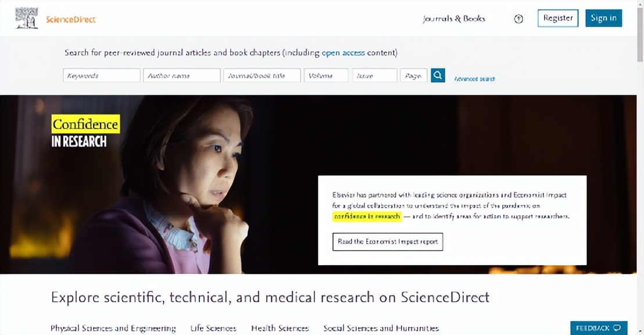Focus the Issue field

[x=374, y=76]
